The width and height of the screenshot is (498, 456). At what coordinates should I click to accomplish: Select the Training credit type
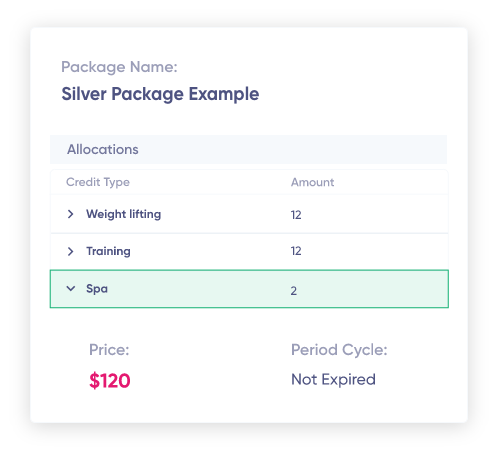108,251
